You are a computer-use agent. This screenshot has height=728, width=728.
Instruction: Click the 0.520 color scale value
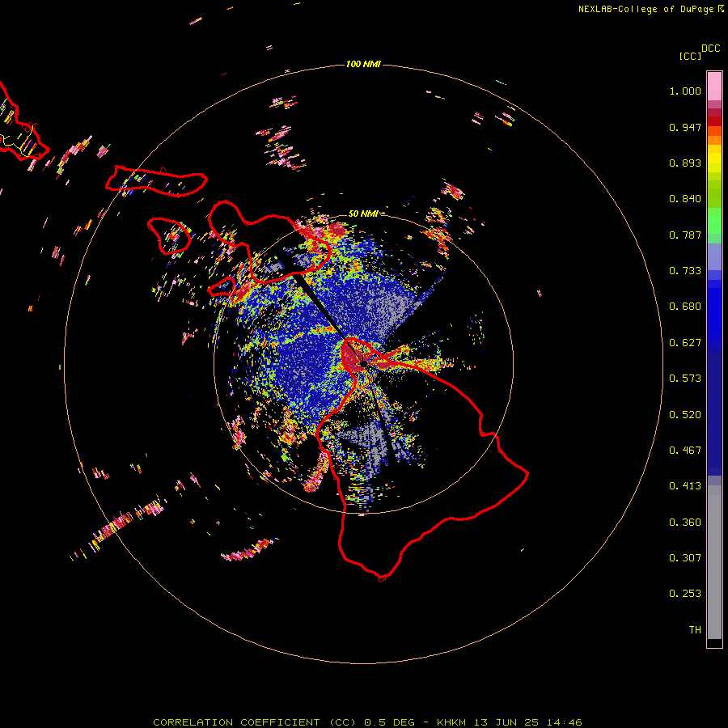click(685, 415)
